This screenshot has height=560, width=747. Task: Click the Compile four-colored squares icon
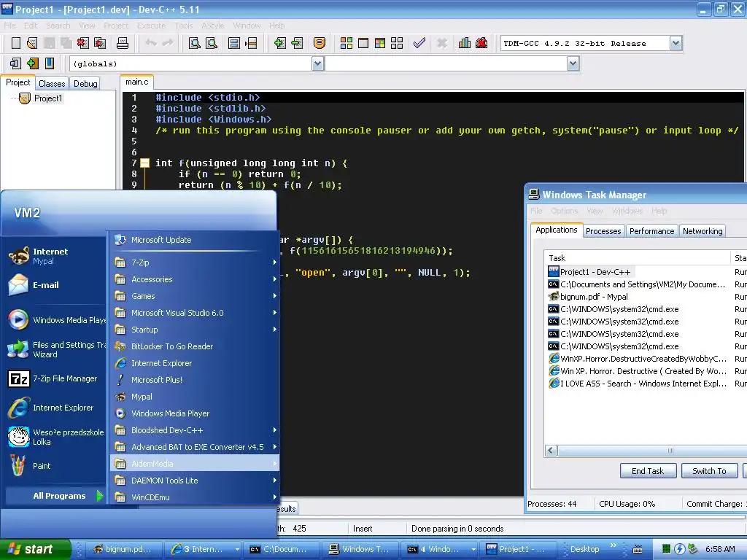point(347,43)
